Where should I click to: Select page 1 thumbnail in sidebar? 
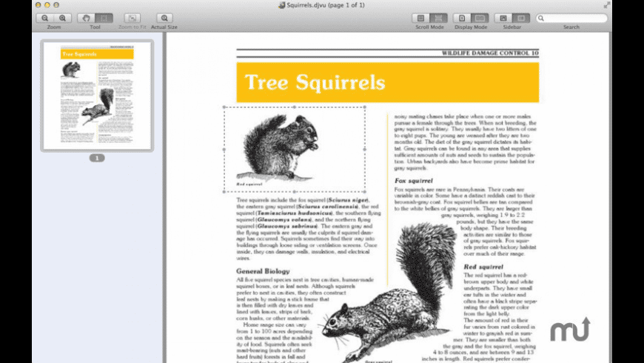97,96
